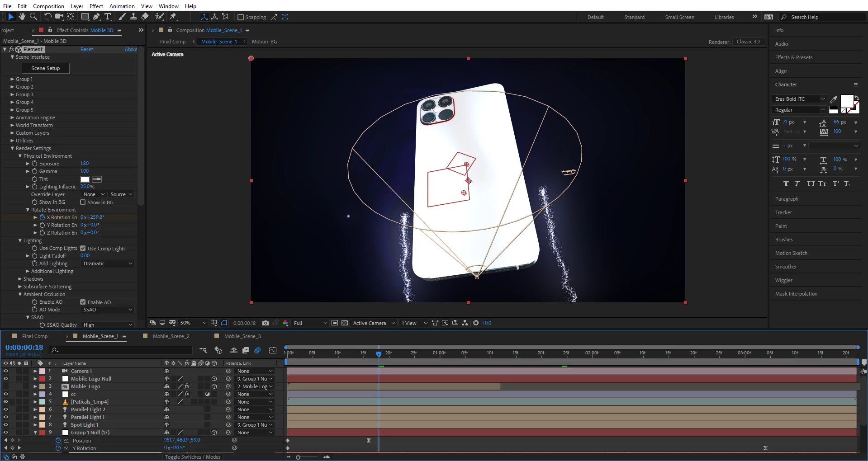Click the Local Axis Mode icon

[204, 17]
